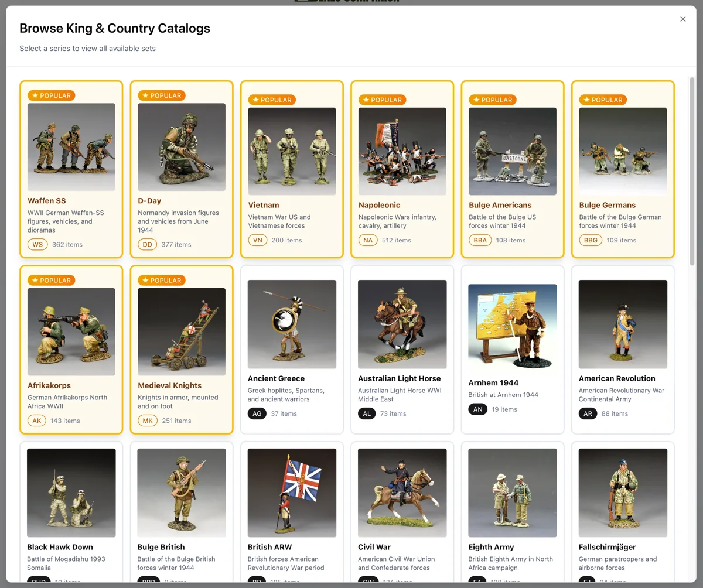
Task: Select the British ARW flag image
Action: (x=292, y=493)
